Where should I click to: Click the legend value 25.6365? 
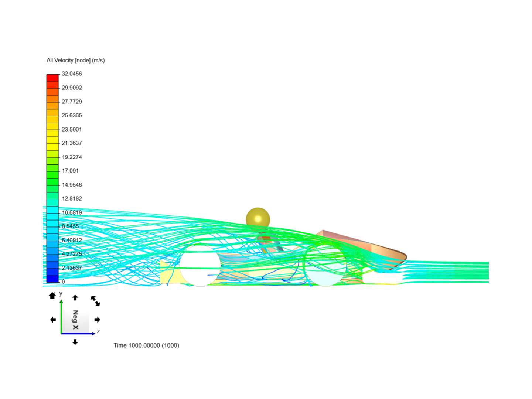(72, 115)
